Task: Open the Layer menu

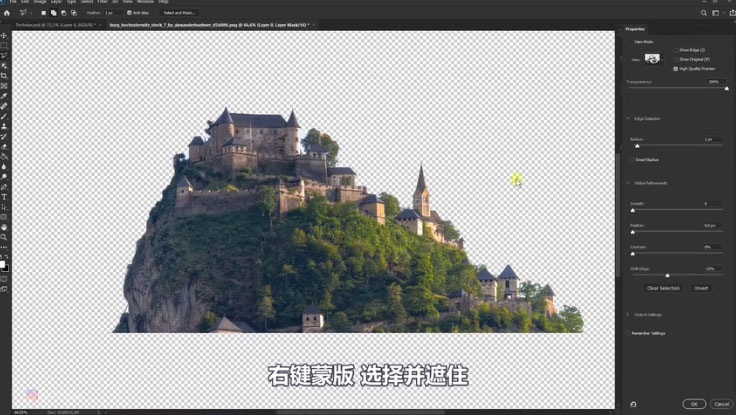Action: 56,2
